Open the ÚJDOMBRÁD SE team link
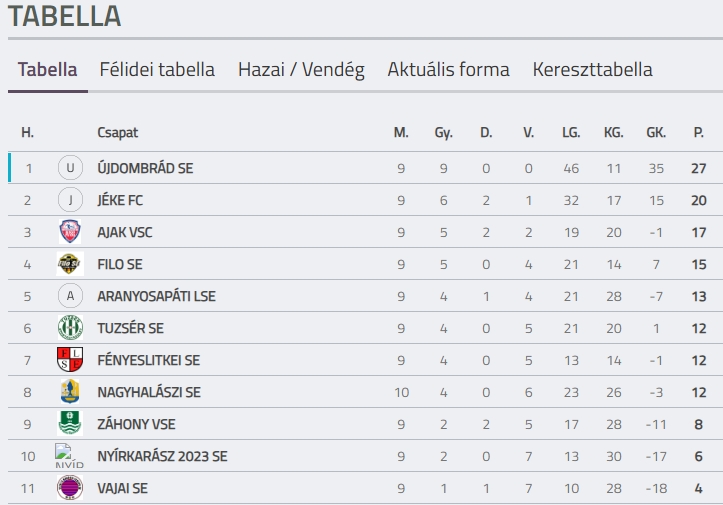This screenshot has width=723, height=505. [145, 168]
